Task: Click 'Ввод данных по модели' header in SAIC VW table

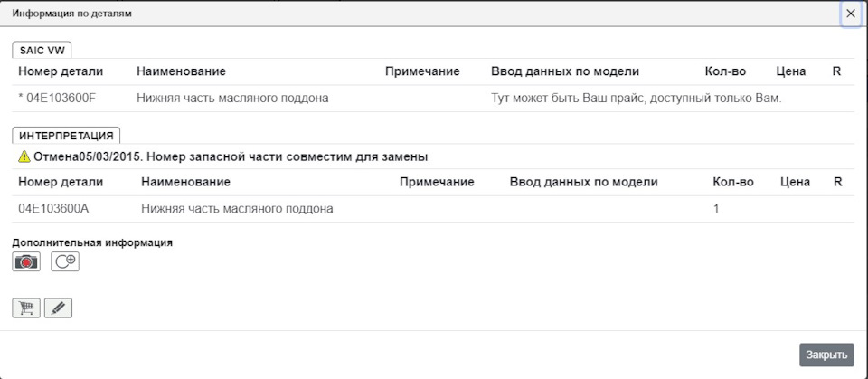Action: tap(565, 71)
